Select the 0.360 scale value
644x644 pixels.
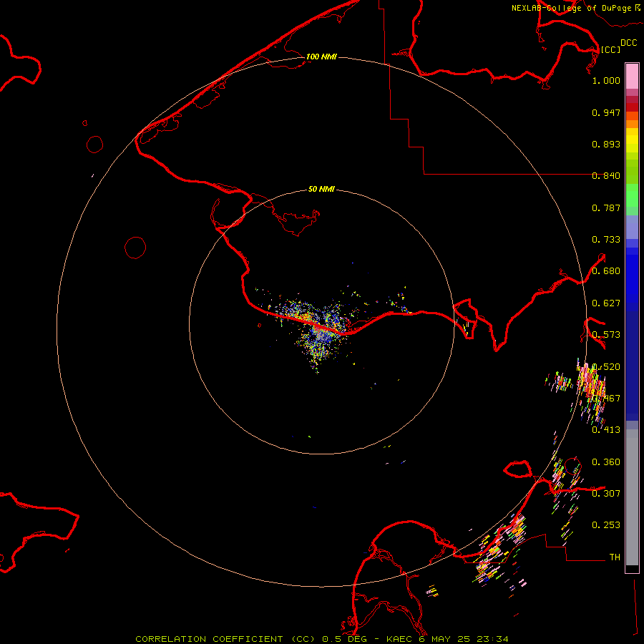tap(606, 462)
